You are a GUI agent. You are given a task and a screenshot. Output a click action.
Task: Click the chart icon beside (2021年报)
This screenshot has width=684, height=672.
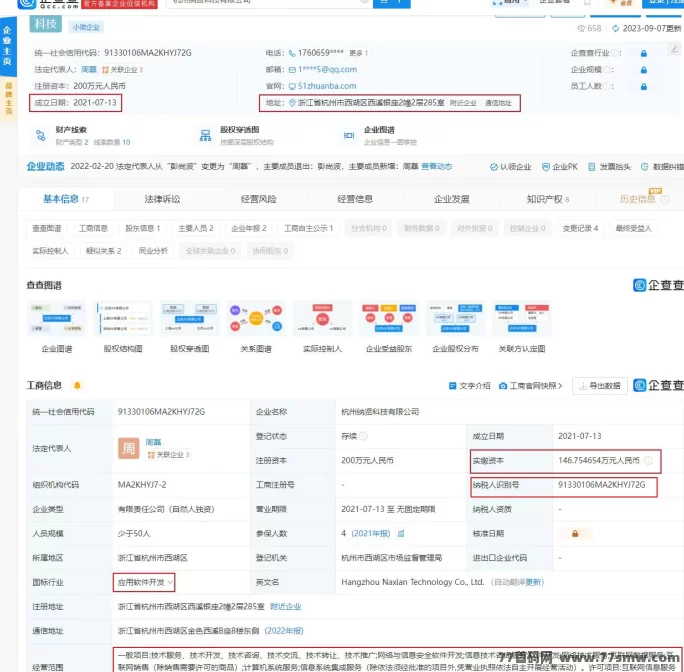[x=401, y=533]
